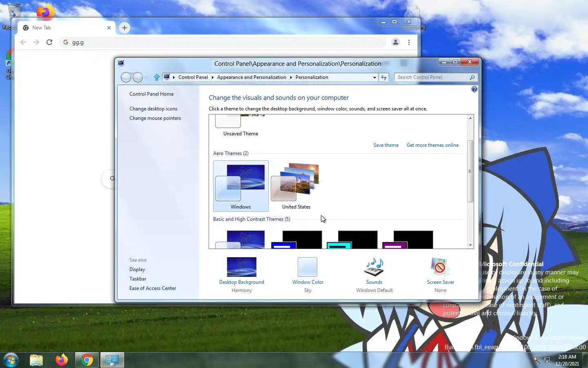Reload the page in Chrome window

pyautogui.click(x=49, y=42)
